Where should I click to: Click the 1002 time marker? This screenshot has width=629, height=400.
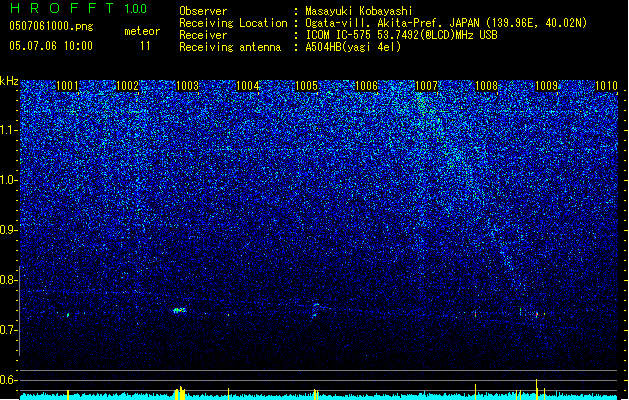click(x=127, y=85)
